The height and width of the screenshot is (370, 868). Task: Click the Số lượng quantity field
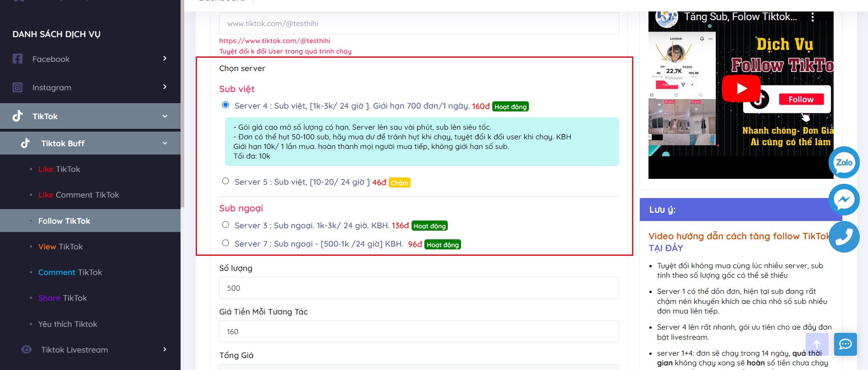point(419,288)
